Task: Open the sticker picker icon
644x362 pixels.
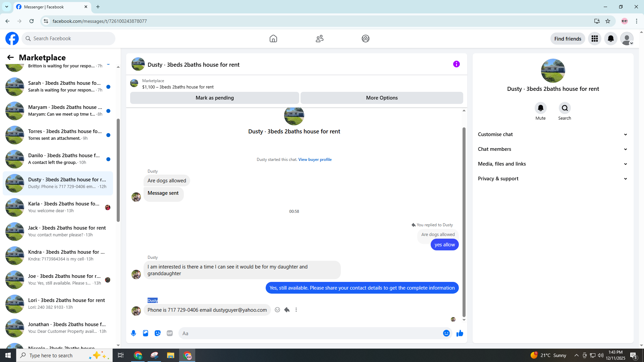Action: (x=158, y=333)
